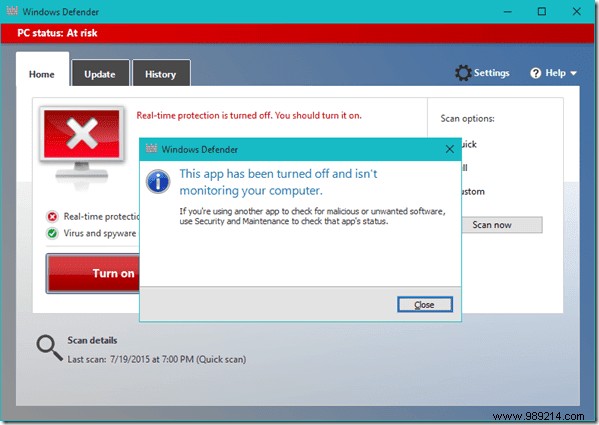
Task: Select the Custom scan option label
Action: [473, 192]
